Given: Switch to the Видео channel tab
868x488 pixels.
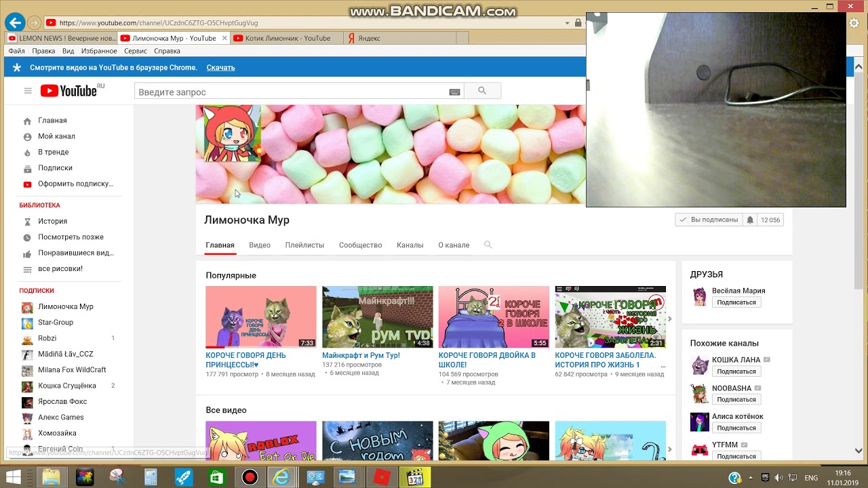Looking at the screenshot, I should point(260,245).
